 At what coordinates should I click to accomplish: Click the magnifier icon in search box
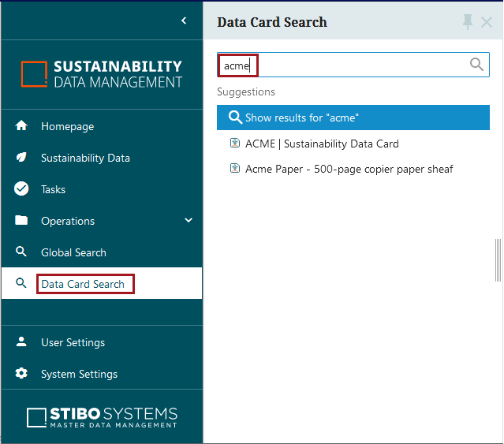pos(476,65)
